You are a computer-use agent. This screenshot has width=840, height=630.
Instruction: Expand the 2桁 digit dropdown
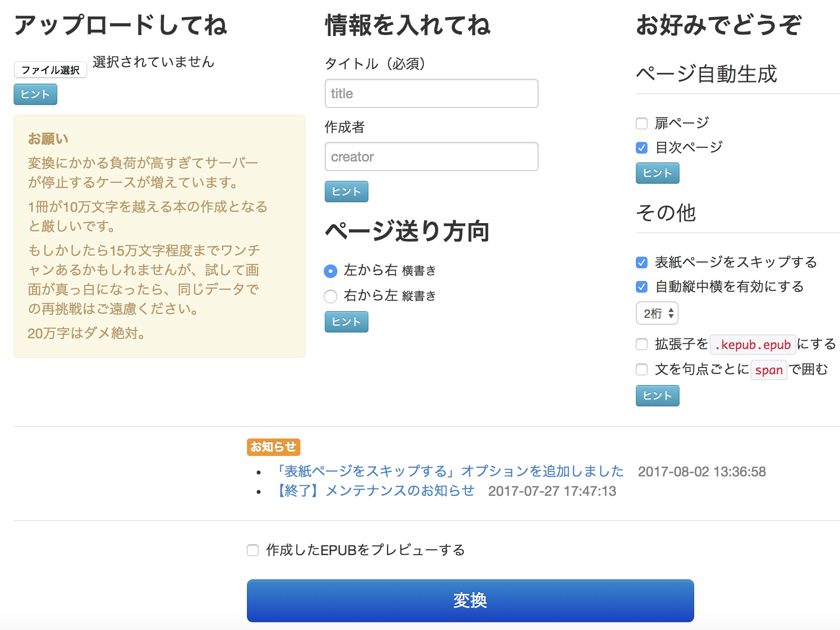point(657,313)
